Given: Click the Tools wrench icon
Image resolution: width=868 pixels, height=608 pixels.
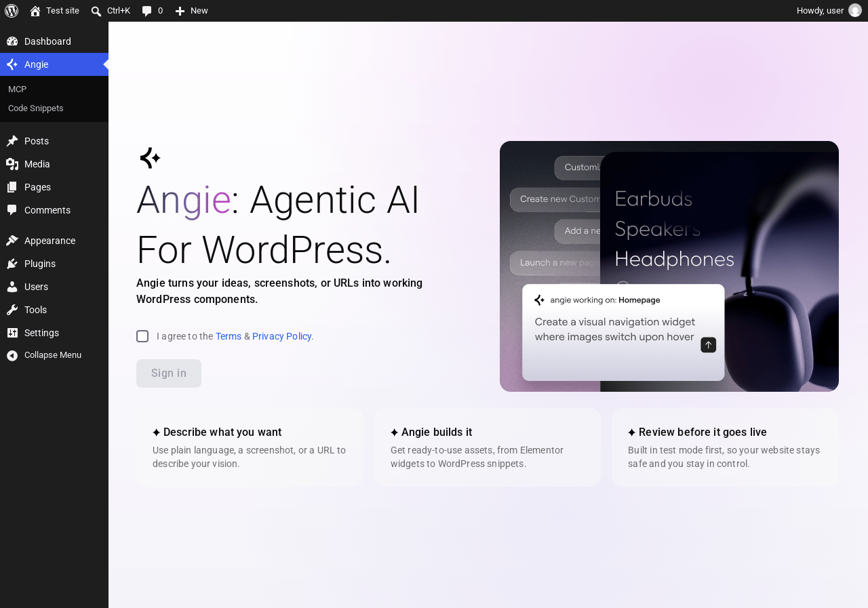Looking at the screenshot, I should (12, 310).
